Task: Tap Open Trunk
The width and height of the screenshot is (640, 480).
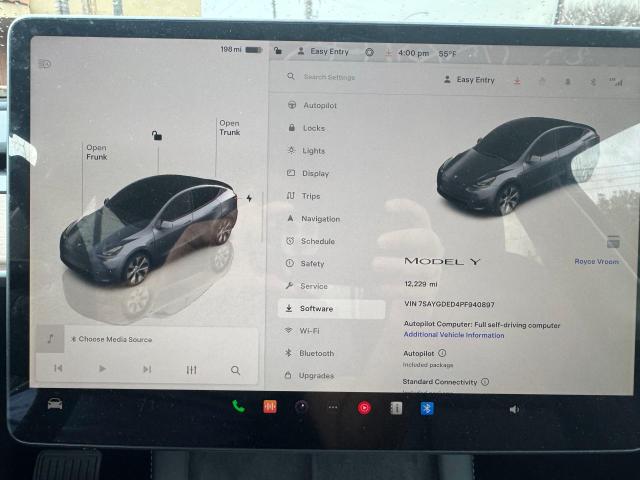Action: [x=230, y=128]
